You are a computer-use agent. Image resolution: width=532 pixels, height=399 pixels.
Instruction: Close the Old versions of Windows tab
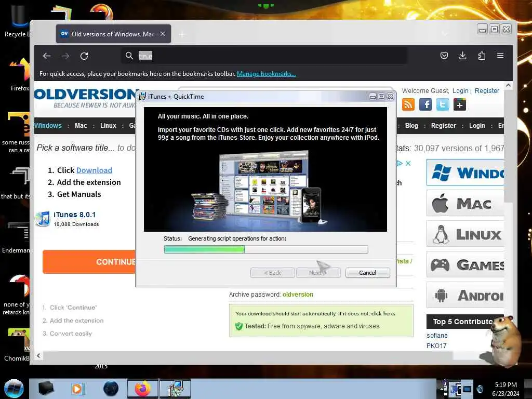(x=163, y=34)
